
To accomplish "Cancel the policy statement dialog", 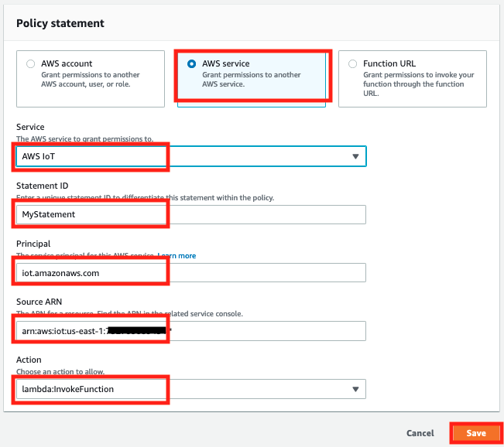I will coord(420,433).
